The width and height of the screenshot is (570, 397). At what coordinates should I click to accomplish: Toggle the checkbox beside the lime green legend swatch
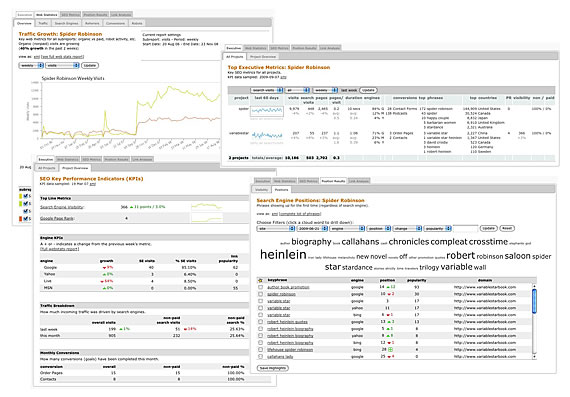[25, 204]
